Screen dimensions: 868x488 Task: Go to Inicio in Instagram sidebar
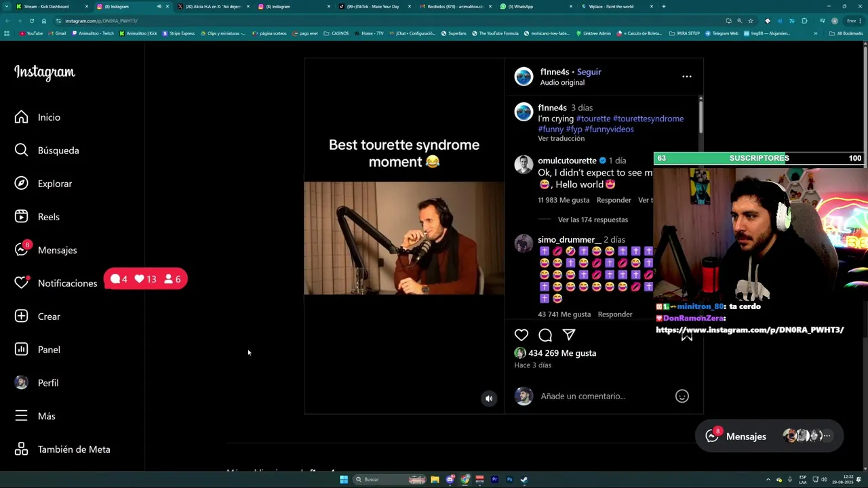point(37,117)
